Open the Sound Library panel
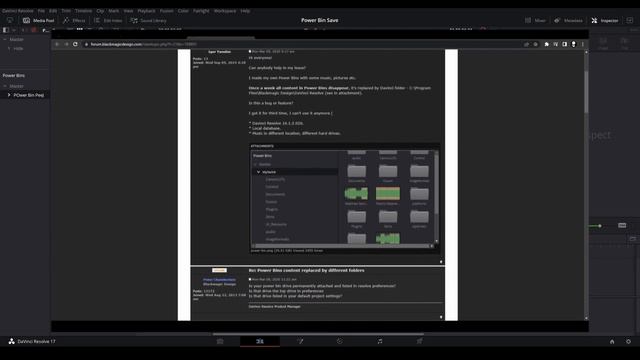The image size is (640, 360). [149, 20]
